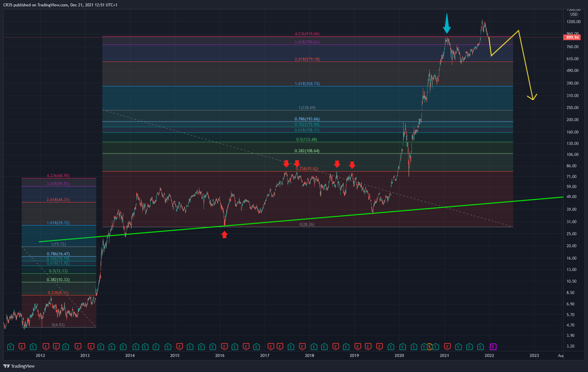Click the Fib label 0.382(10.33)
Image resolution: width=588 pixels, height=372 pixels.
click(58, 280)
